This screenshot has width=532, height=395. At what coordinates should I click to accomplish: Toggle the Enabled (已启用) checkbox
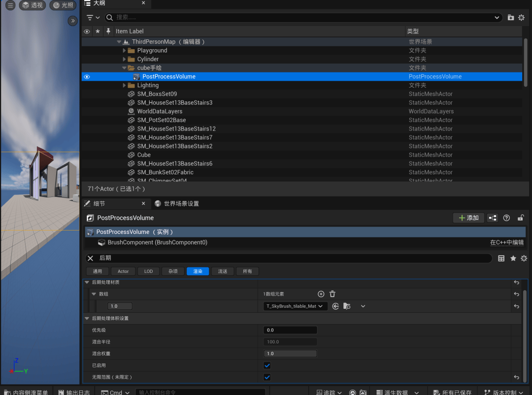click(267, 365)
